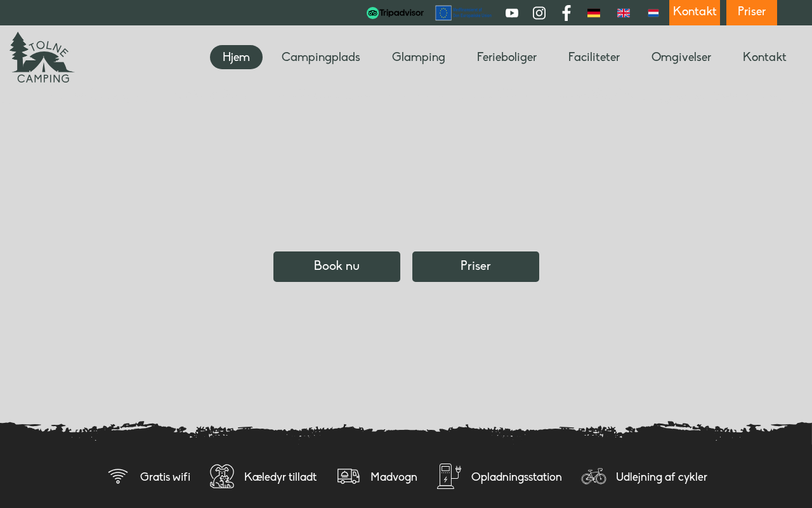Go to Ferieboliger page
Screen dimensions: 812x508
507,57
